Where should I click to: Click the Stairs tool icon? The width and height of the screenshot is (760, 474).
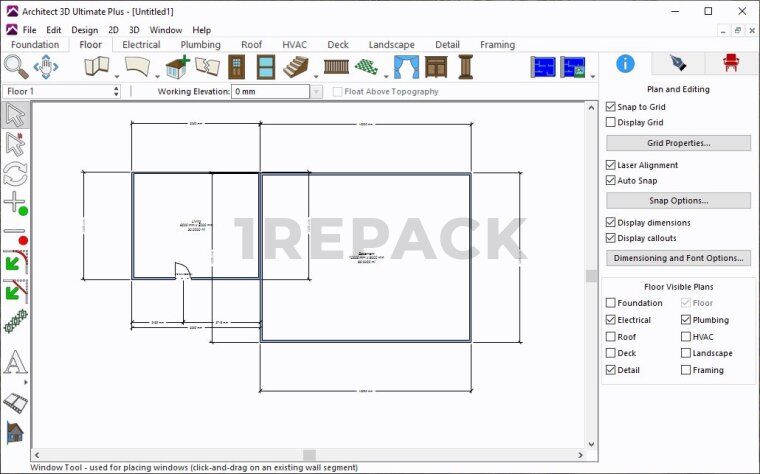(x=298, y=67)
